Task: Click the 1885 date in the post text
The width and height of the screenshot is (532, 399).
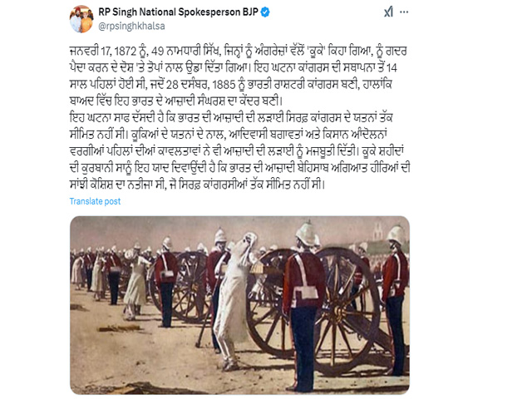Action: [x=225, y=85]
